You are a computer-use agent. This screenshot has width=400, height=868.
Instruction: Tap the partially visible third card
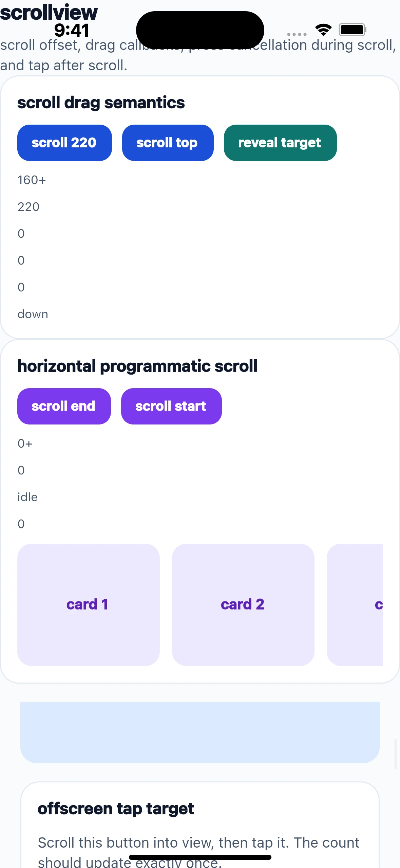[x=355, y=604]
